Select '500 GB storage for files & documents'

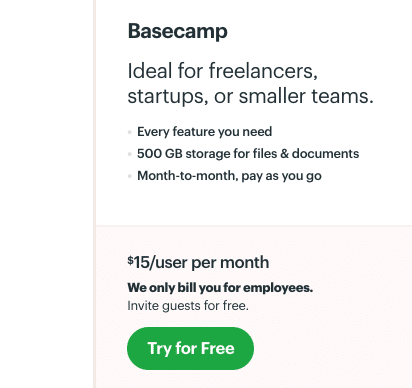click(248, 154)
